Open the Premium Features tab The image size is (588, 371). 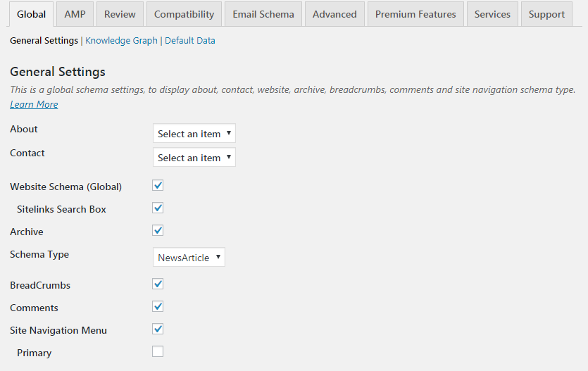tap(415, 14)
